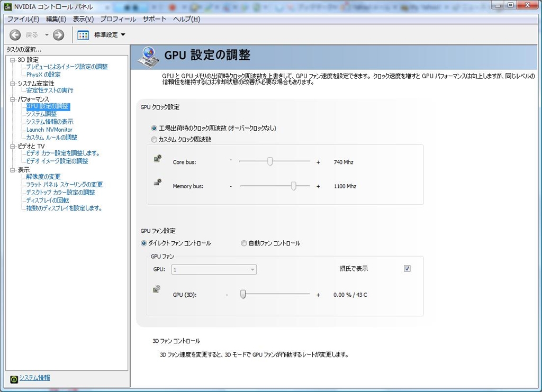Select GPU 設定の調整 tree item
This screenshot has width=542, height=392.
48,106
